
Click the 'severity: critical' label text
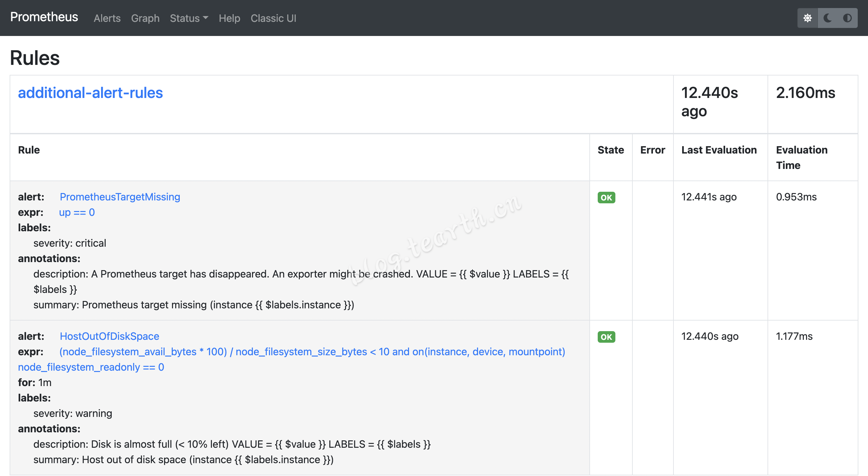(x=70, y=243)
